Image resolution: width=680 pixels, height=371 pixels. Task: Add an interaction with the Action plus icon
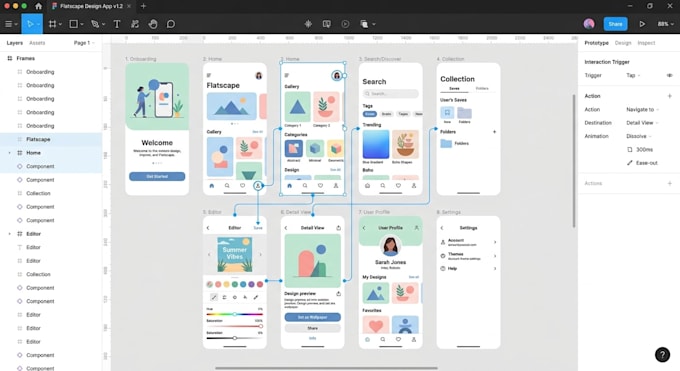[670, 96]
